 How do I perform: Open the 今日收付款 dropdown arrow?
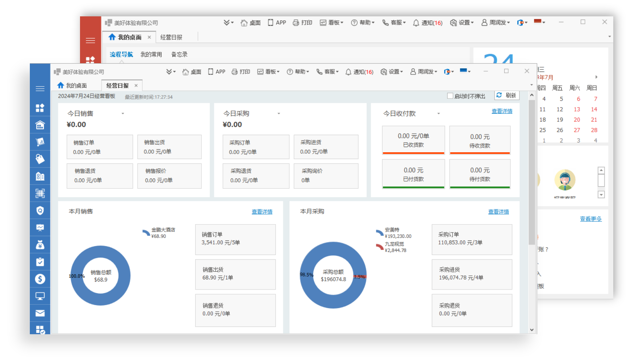click(439, 114)
